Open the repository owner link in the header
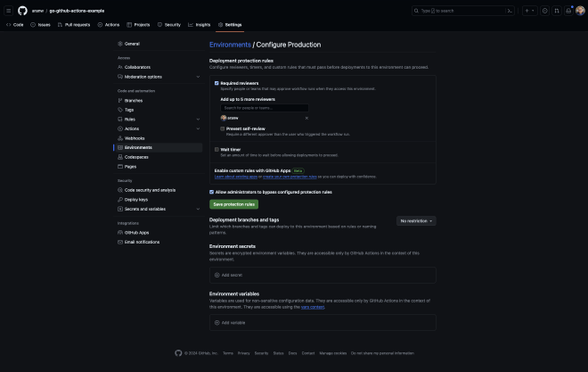The width and height of the screenshot is (588, 372). pos(37,11)
